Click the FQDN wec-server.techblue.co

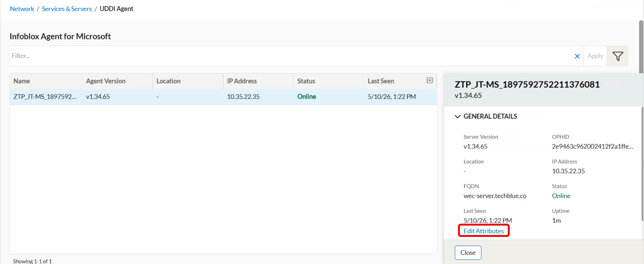point(495,196)
